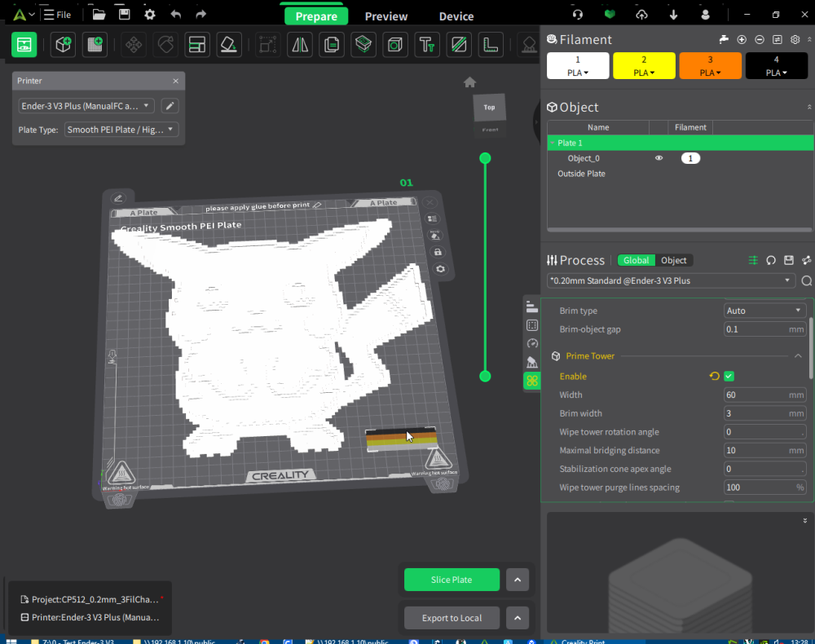Select the yellow filament 2 swatch
Screen dimensions: 815x644
644,66
